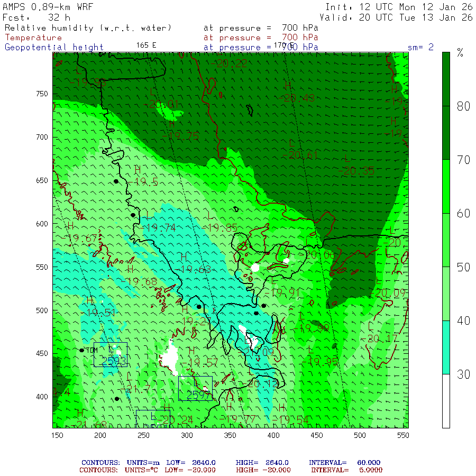The height and width of the screenshot is (476, 476).
Task: Click the bright green 60-70% colorbar segment
Action: click(x=446, y=186)
